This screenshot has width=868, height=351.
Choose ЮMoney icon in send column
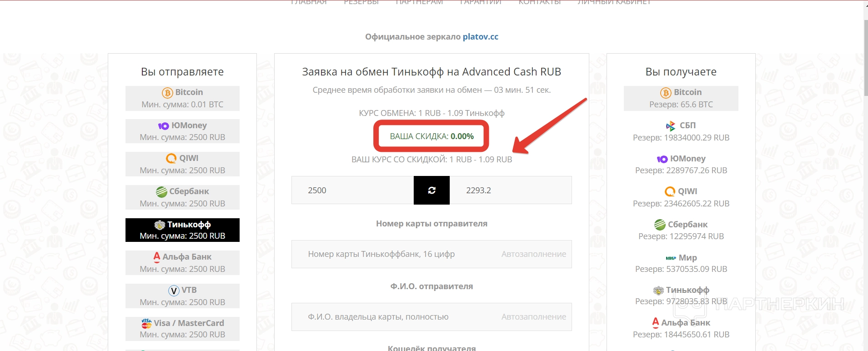pos(163,126)
